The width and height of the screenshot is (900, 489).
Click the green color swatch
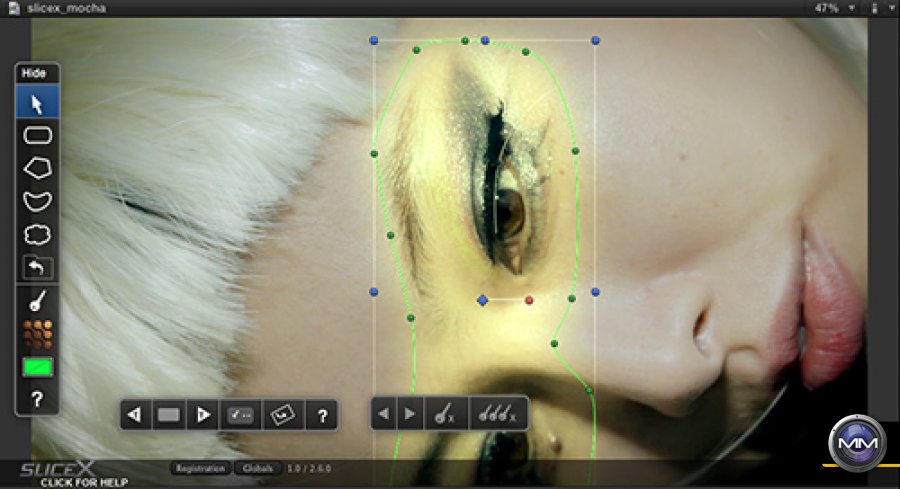[38, 367]
